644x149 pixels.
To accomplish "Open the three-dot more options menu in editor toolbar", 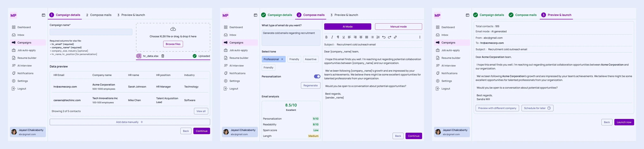I will 420,37.
